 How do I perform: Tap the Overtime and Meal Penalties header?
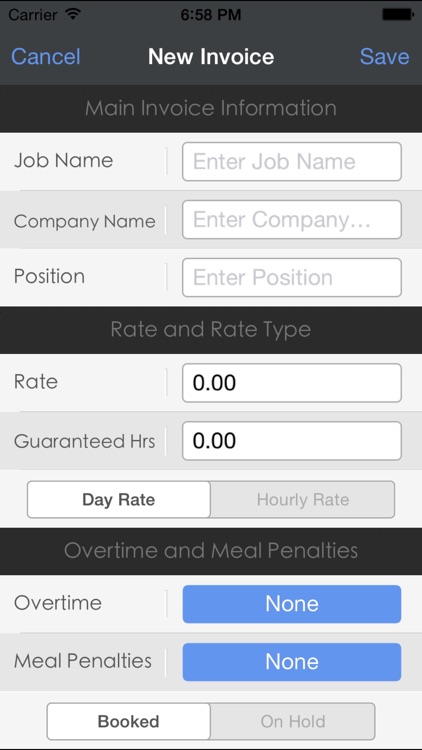point(211,551)
